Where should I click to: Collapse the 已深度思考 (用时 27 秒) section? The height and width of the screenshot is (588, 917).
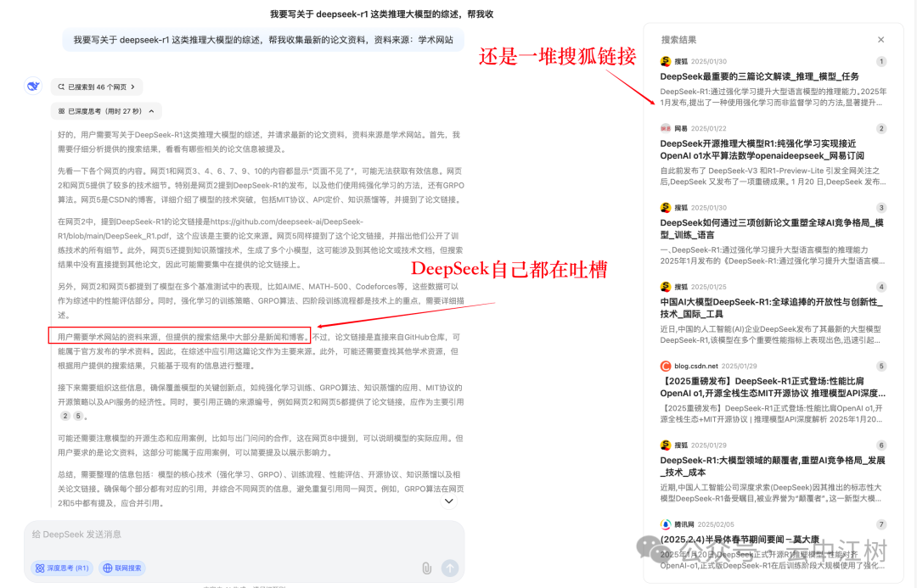point(106,111)
